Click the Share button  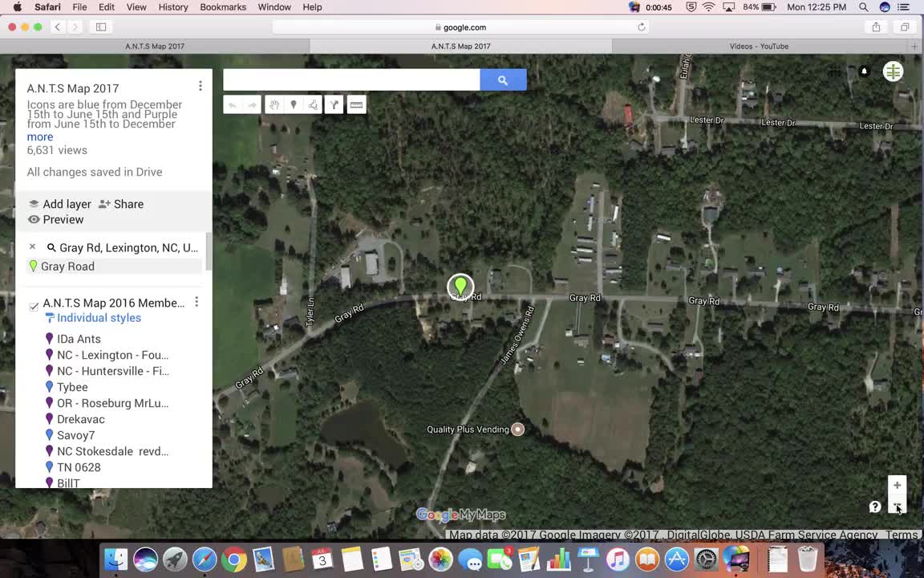pos(121,204)
